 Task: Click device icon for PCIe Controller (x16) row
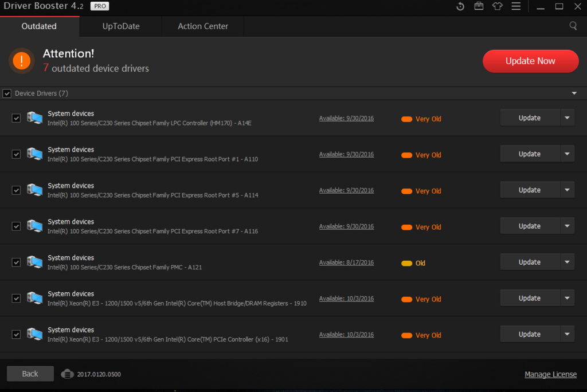34,334
